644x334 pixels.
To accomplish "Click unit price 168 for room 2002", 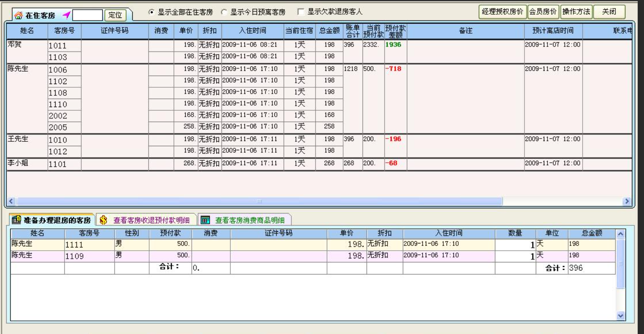I will pyautogui.click(x=189, y=115).
